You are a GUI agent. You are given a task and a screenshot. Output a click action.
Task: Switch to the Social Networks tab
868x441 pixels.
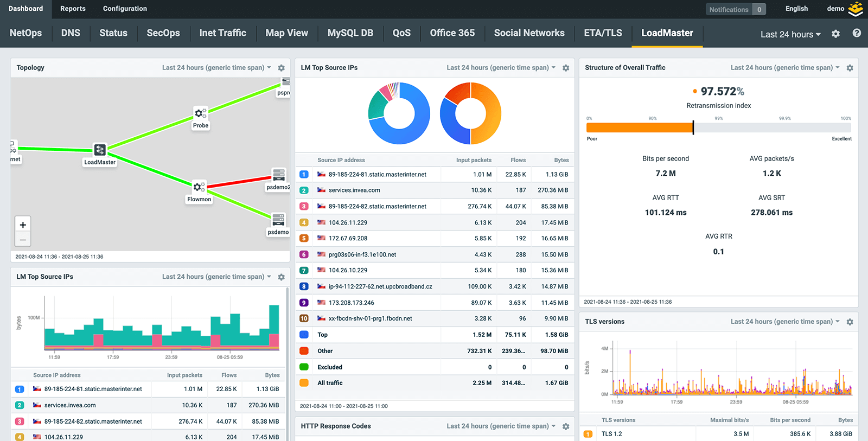[x=529, y=33]
